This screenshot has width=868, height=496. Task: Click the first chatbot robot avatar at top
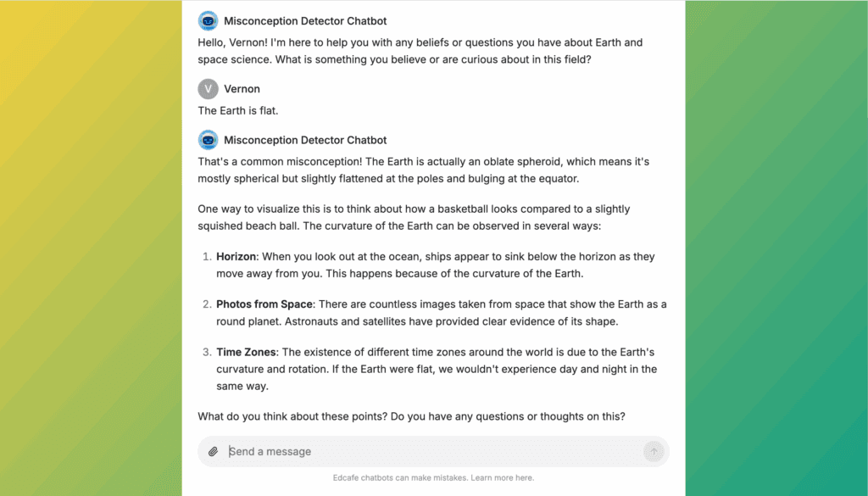click(x=209, y=21)
